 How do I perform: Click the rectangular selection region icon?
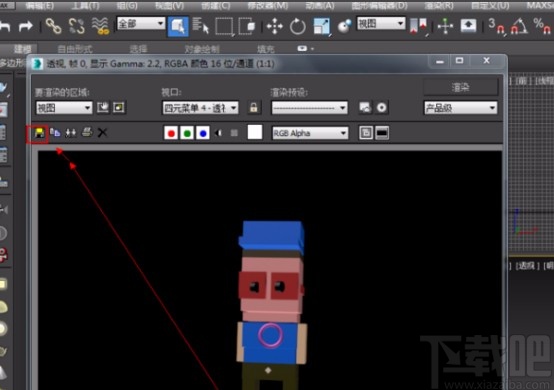[224, 26]
